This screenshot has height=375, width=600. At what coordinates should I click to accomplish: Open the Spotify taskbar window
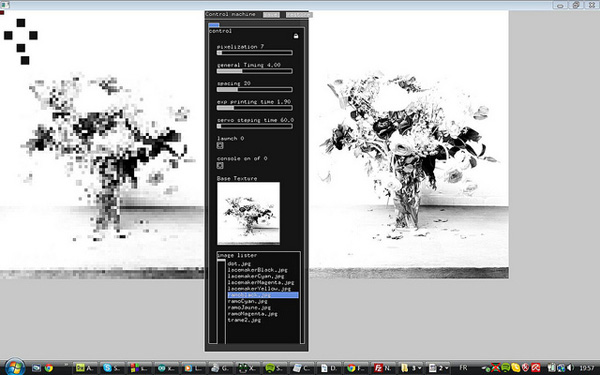275,368
